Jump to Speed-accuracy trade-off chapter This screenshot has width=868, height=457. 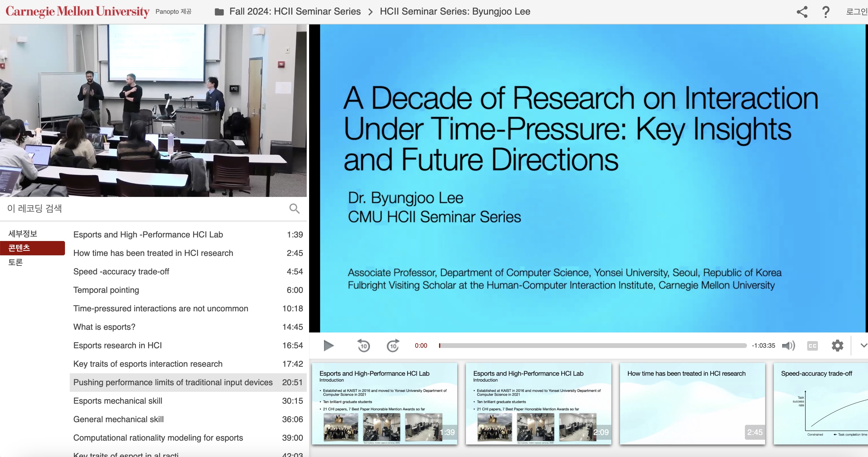coord(121,271)
